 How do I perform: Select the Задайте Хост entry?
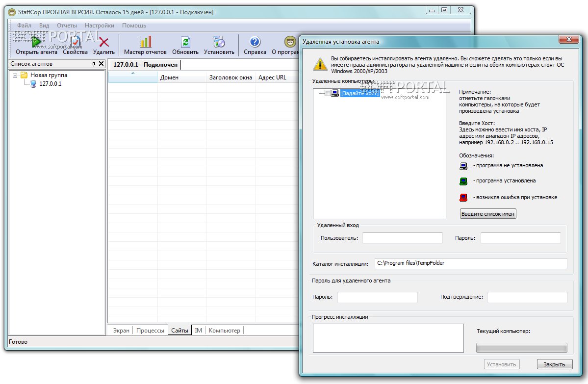coord(359,93)
